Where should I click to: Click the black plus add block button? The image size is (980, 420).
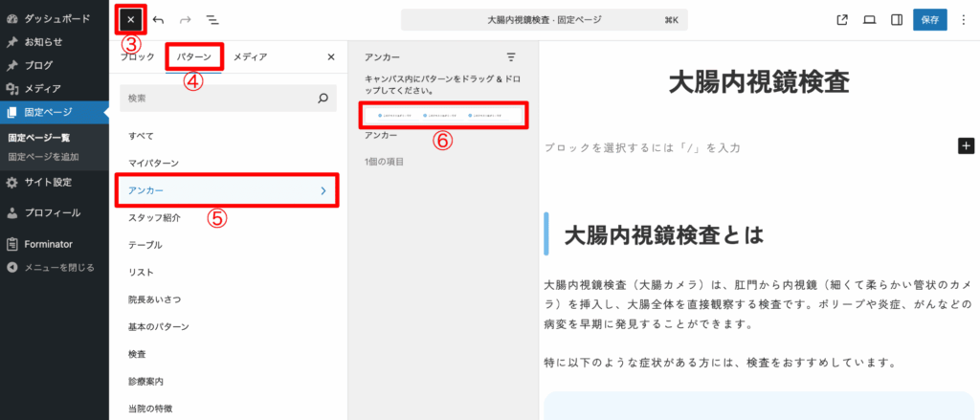[x=966, y=145]
